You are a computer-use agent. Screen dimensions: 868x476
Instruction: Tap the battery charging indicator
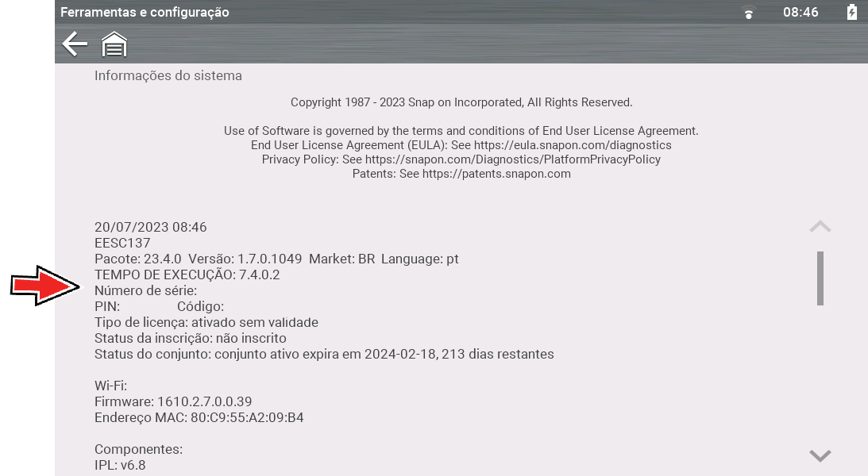(852, 12)
